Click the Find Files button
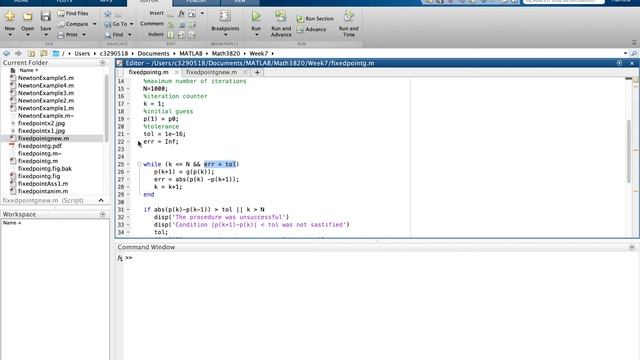Image resolution: width=640 pixels, height=360 pixels. [73, 13]
